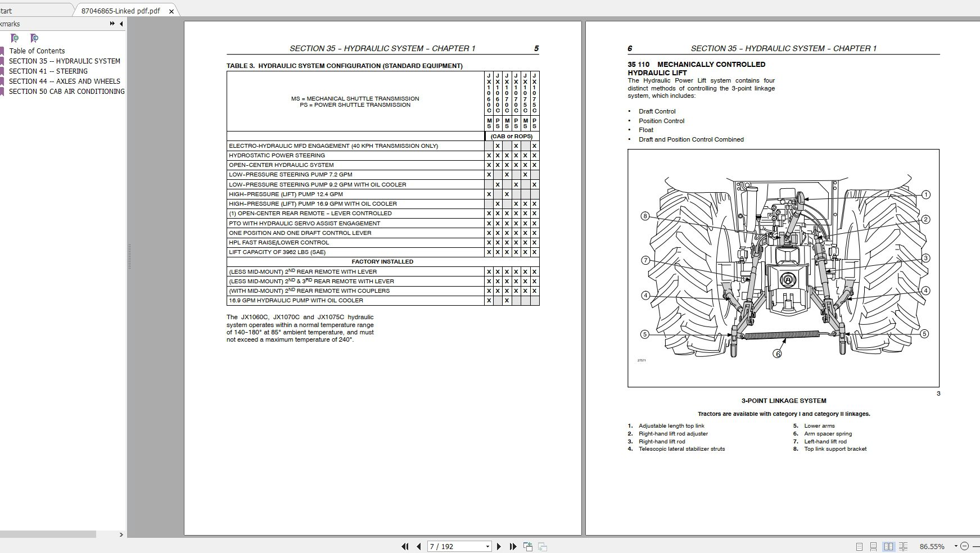
Task: Click the next page arrow icon
Action: click(x=498, y=546)
